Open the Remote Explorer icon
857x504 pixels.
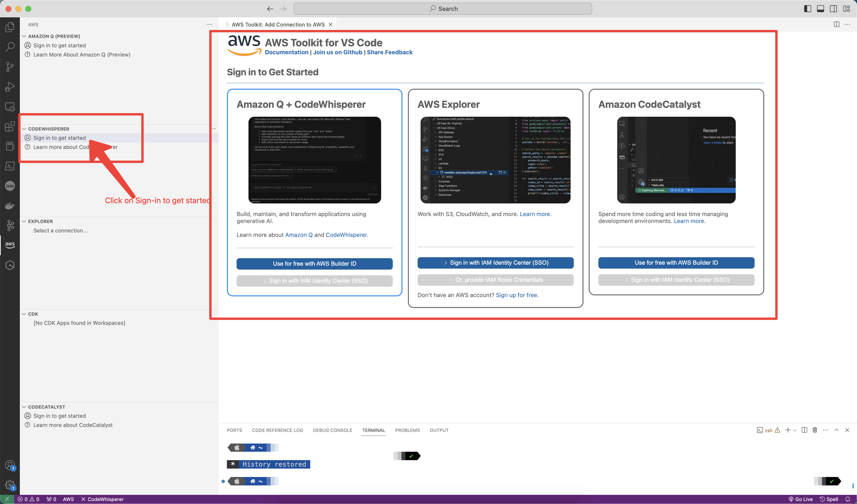(x=10, y=107)
